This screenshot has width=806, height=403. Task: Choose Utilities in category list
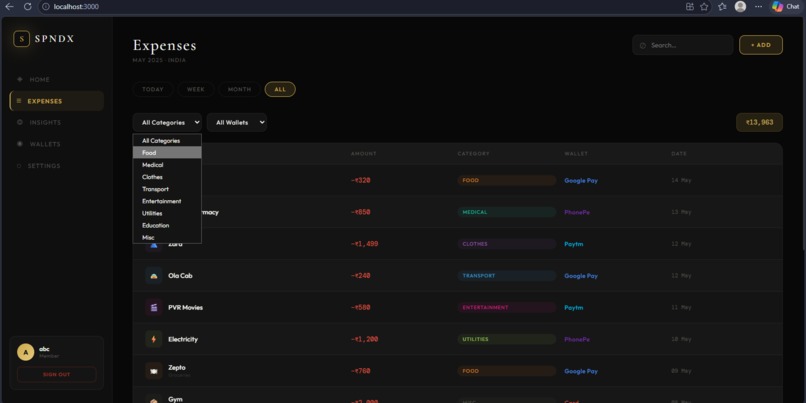(x=167, y=213)
